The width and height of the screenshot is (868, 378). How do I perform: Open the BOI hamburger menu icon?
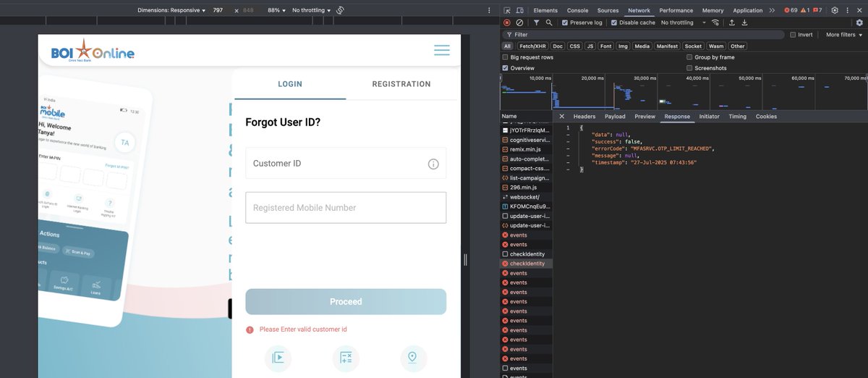pos(442,50)
